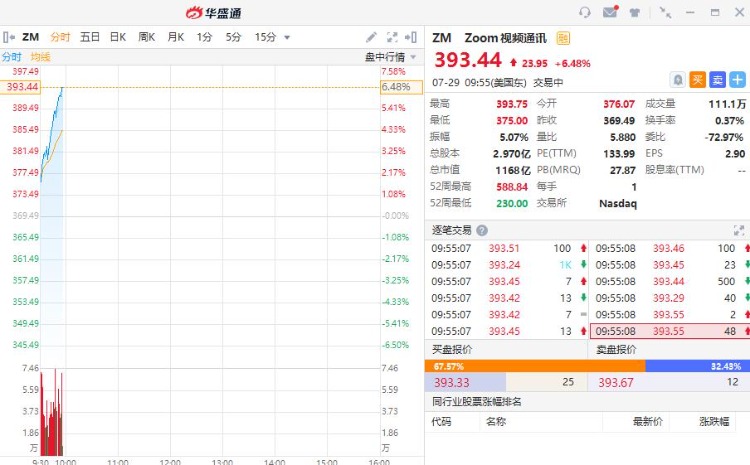Click the shrink window arrows icon
Image resolution: width=750 pixels, height=465 pixels.
[665, 12]
